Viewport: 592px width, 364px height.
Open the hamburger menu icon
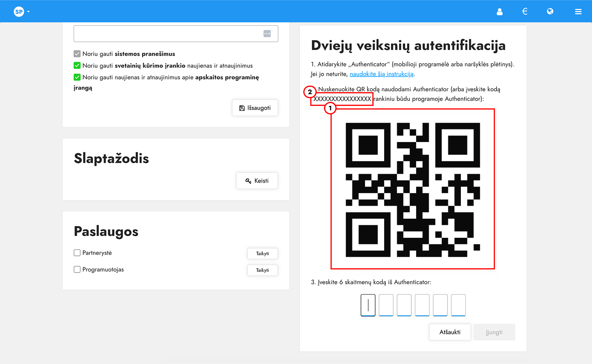coord(578,11)
